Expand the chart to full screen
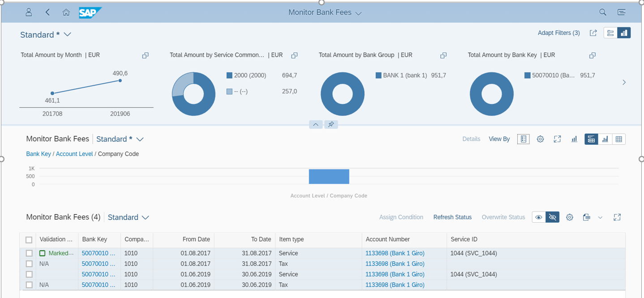 point(558,139)
